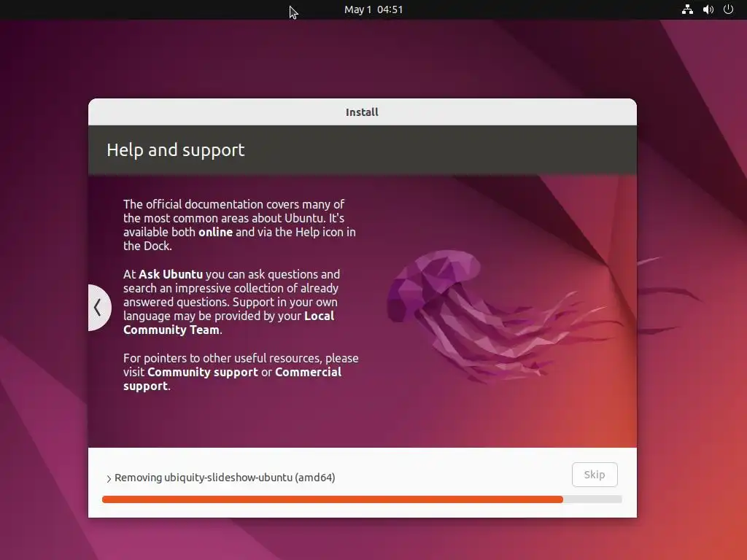The height and width of the screenshot is (560, 747).
Task: Open the 'Local Community Team' link
Action: click(x=228, y=323)
